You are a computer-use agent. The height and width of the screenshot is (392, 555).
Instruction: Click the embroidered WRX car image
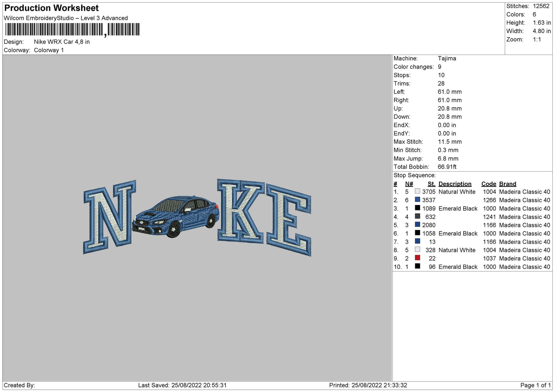tap(176, 216)
